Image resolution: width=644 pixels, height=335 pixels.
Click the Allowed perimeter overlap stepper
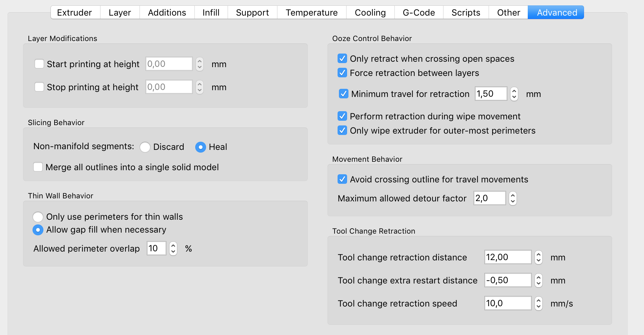coord(173,249)
